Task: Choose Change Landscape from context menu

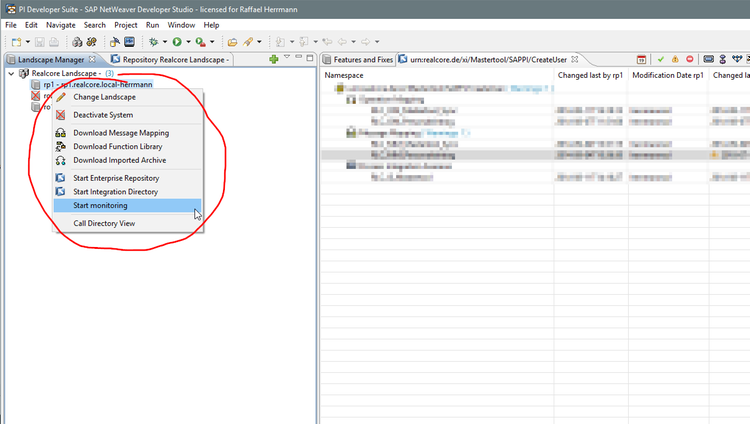Action: (128, 97)
